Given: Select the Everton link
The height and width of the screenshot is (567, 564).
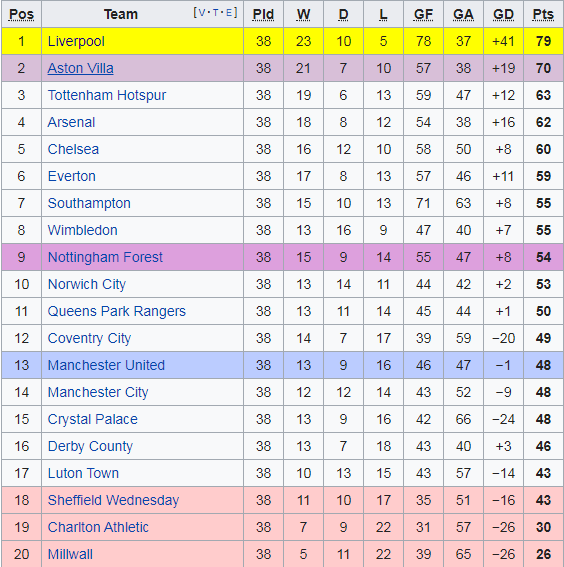Looking at the screenshot, I should point(72,176).
